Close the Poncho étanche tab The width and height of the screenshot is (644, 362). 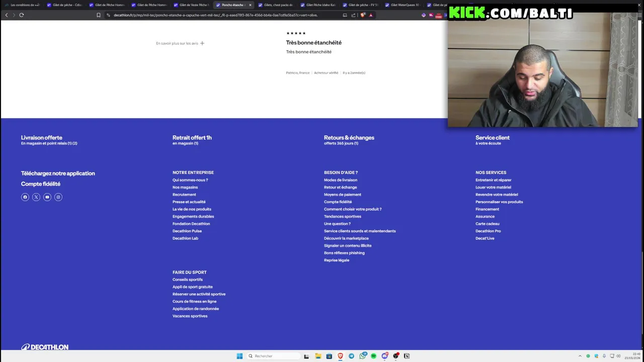point(250,5)
